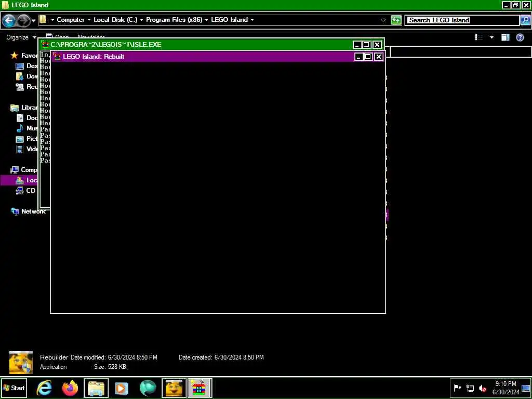Open Windows Media Player from taskbar
The height and width of the screenshot is (399, 532).
122,388
